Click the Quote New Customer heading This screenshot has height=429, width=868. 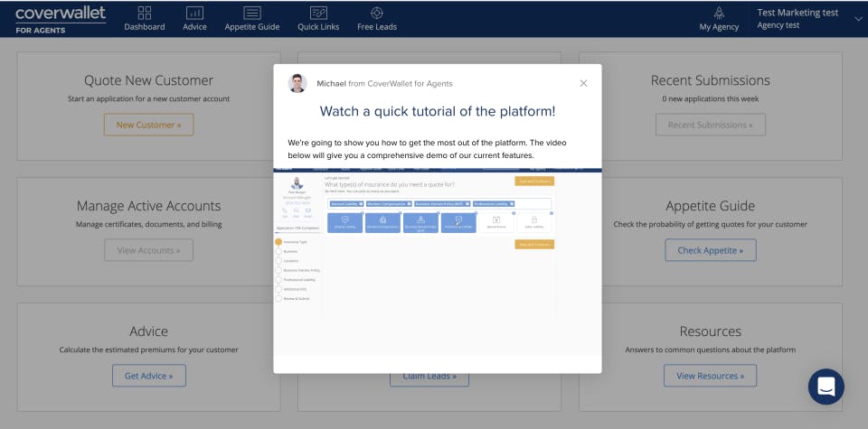tap(148, 80)
